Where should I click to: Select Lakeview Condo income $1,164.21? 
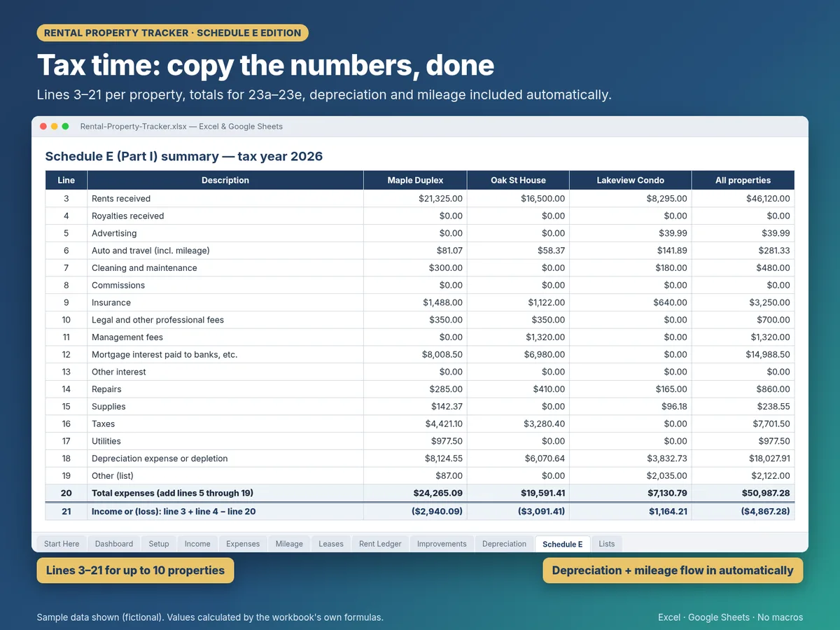631,512
